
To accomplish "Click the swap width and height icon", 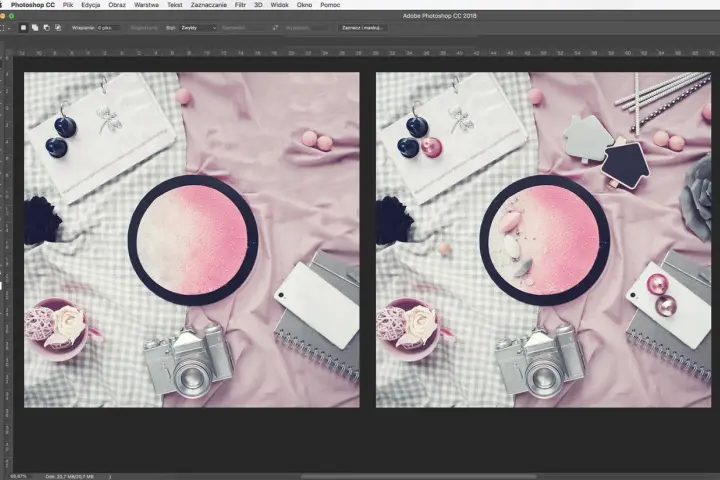I will click(275, 28).
